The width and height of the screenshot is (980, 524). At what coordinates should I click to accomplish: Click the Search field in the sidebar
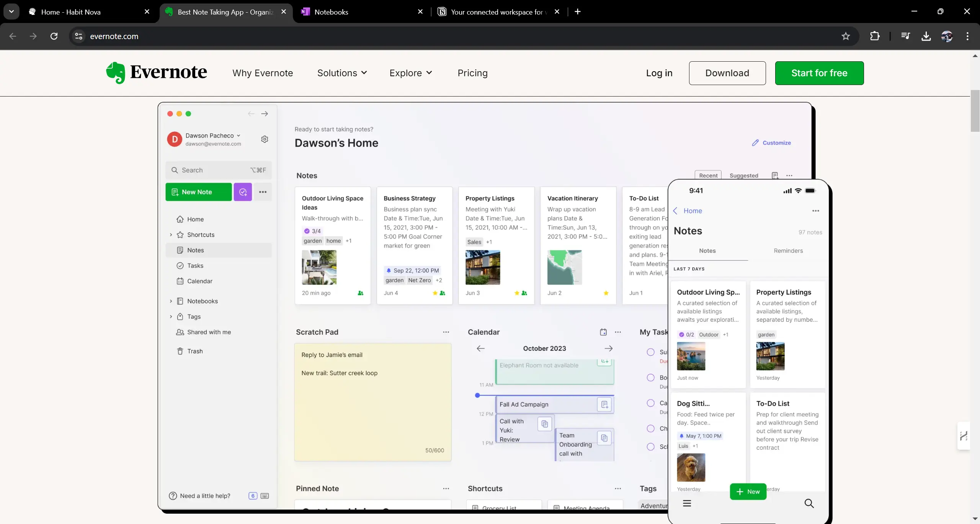[219, 170]
